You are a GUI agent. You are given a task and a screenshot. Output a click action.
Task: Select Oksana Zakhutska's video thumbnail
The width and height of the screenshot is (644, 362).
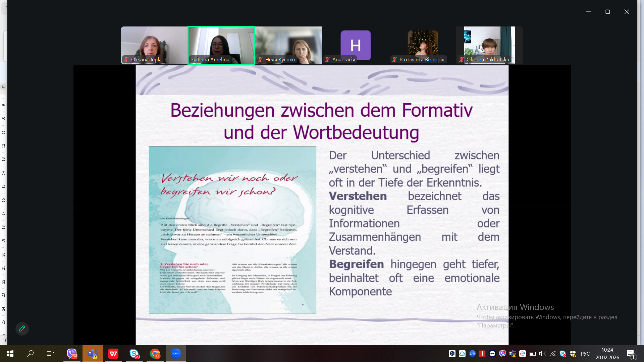click(x=489, y=45)
